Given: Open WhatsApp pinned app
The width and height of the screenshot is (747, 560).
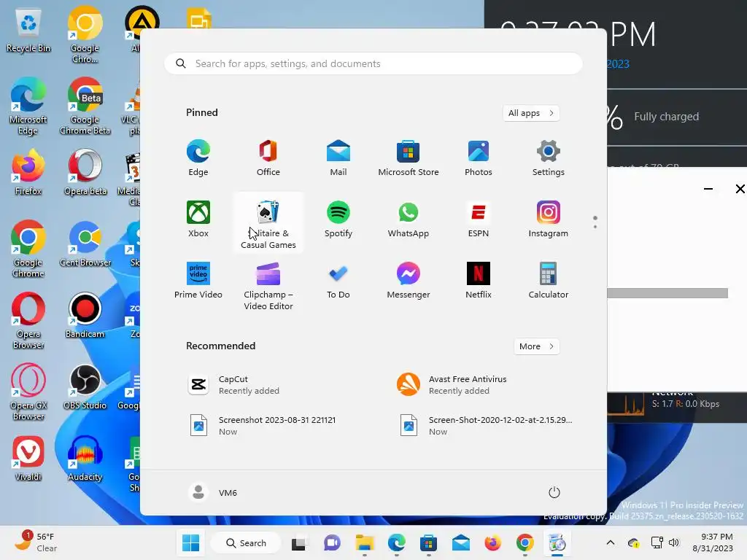Looking at the screenshot, I should tap(409, 219).
